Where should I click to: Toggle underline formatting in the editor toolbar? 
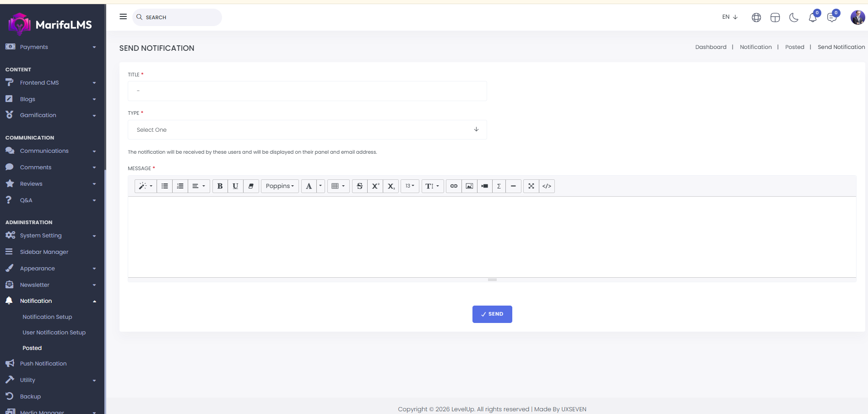(x=235, y=186)
